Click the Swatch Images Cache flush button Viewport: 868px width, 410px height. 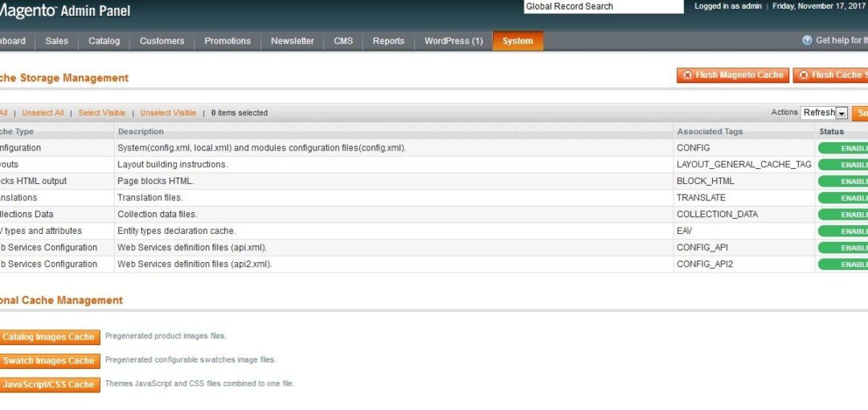point(49,361)
